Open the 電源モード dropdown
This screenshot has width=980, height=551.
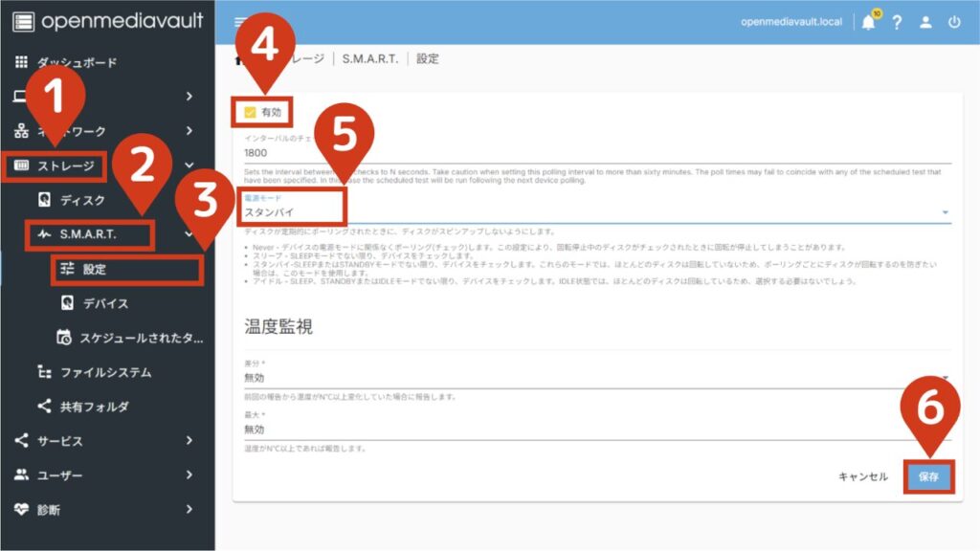[593, 212]
